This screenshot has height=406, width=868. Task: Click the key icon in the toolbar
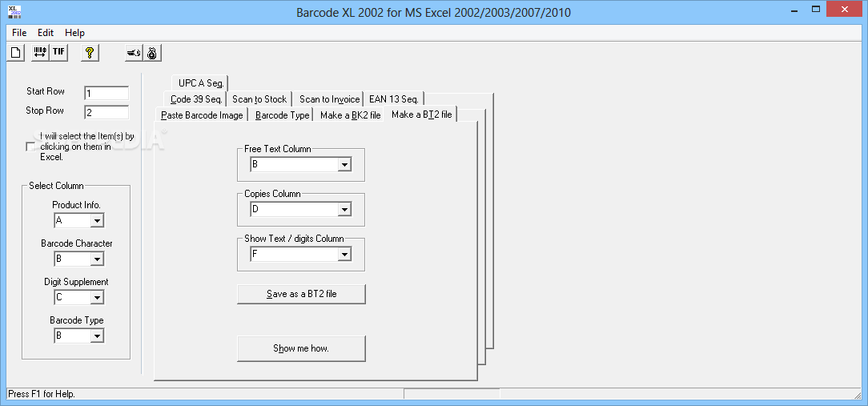(134, 53)
